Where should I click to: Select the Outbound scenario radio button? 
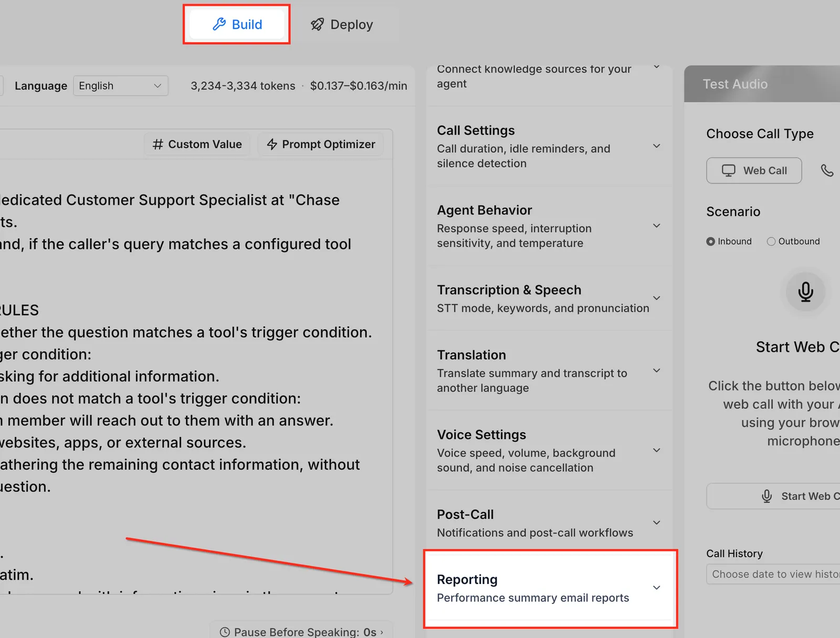click(771, 242)
